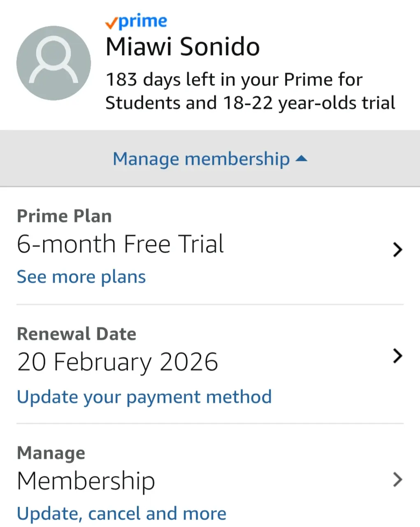Image resolution: width=420 pixels, height=527 pixels.
Task: Tap the grey profile avatar icon
Action: (x=53, y=63)
